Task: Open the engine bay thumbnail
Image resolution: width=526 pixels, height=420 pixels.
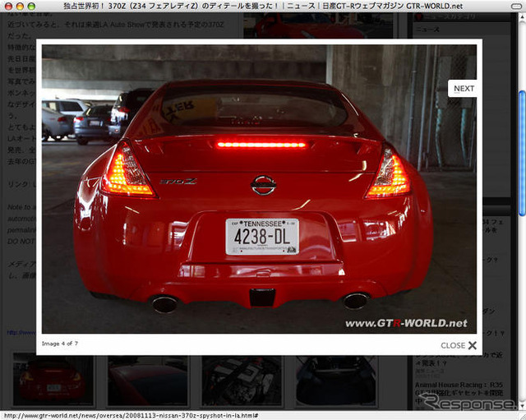Action: coord(242,381)
